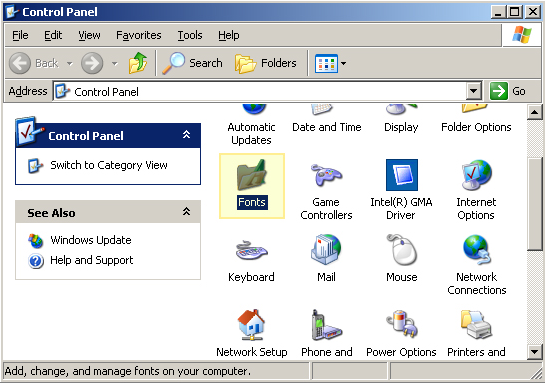Select the Automatic Updates label
Screen dimensions: 545x383
coord(251,133)
